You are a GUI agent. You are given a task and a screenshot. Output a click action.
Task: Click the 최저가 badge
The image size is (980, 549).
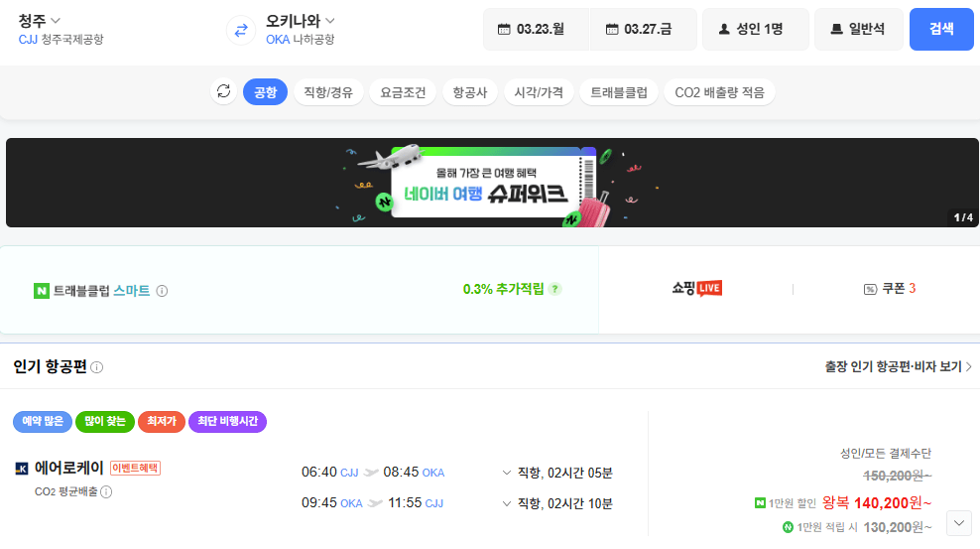pos(162,422)
